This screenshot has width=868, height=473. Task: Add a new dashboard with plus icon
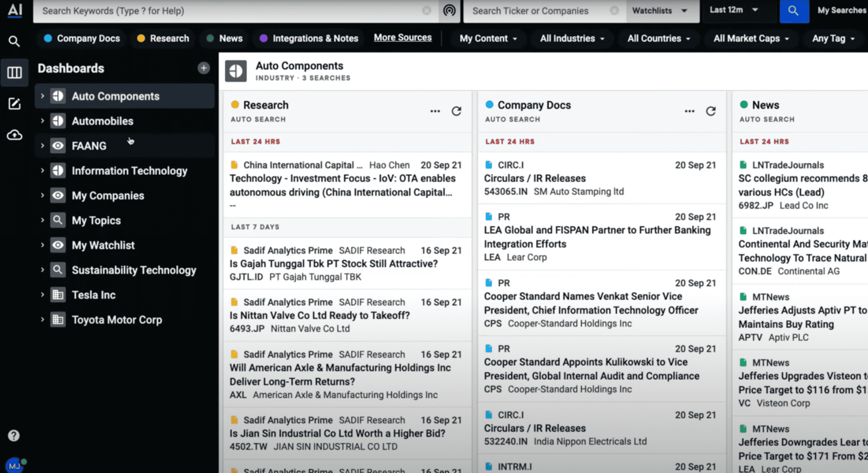pyautogui.click(x=203, y=68)
